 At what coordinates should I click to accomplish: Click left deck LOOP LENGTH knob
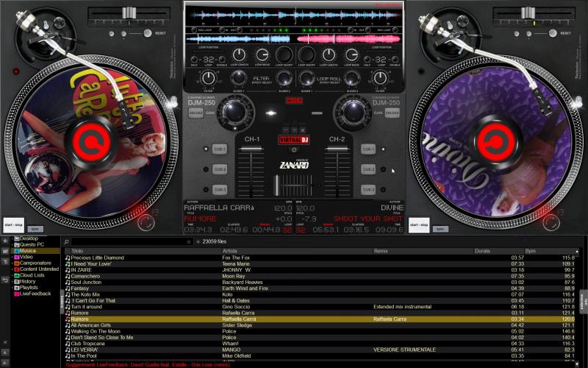pyautogui.click(x=239, y=55)
